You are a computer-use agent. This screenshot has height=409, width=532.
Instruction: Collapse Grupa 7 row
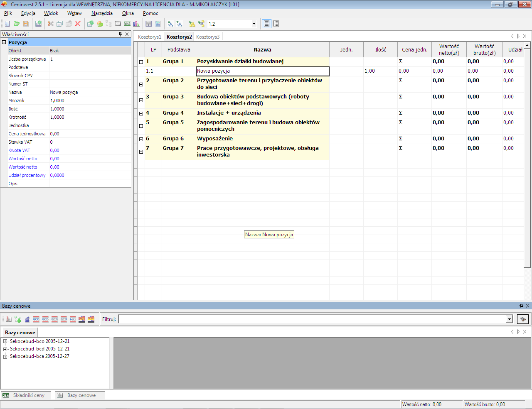[141, 152]
